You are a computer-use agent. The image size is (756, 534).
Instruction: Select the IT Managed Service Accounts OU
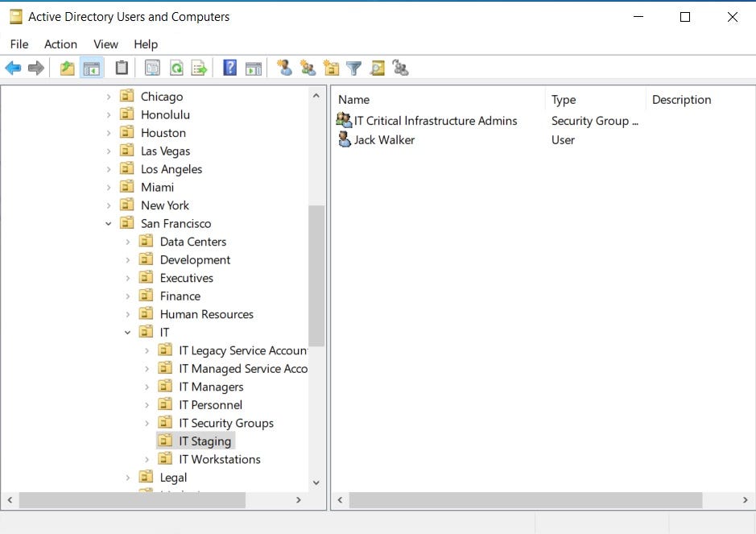click(242, 369)
